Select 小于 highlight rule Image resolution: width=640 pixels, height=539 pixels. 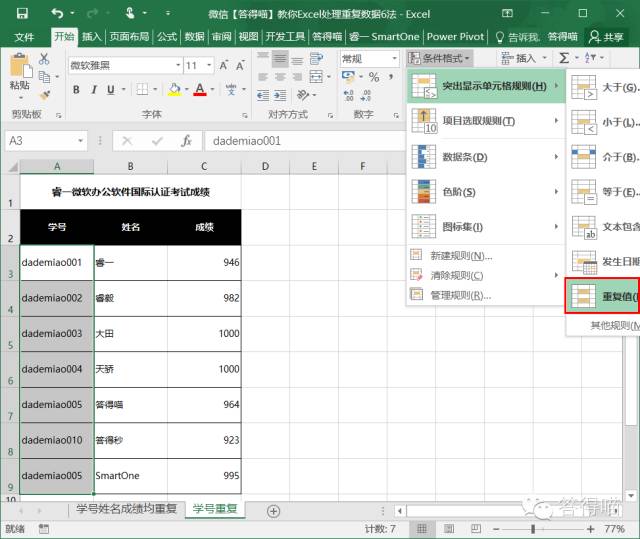click(x=604, y=122)
